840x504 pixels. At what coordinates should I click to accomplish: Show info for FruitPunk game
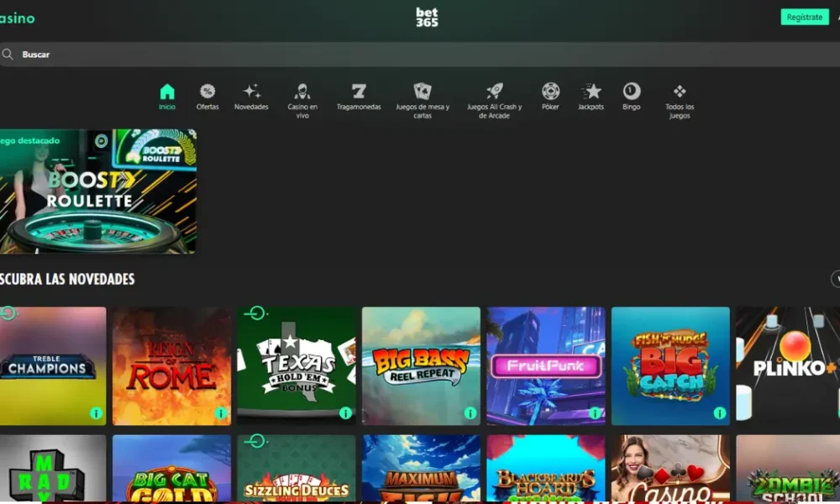pyautogui.click(x=595, y=413)
